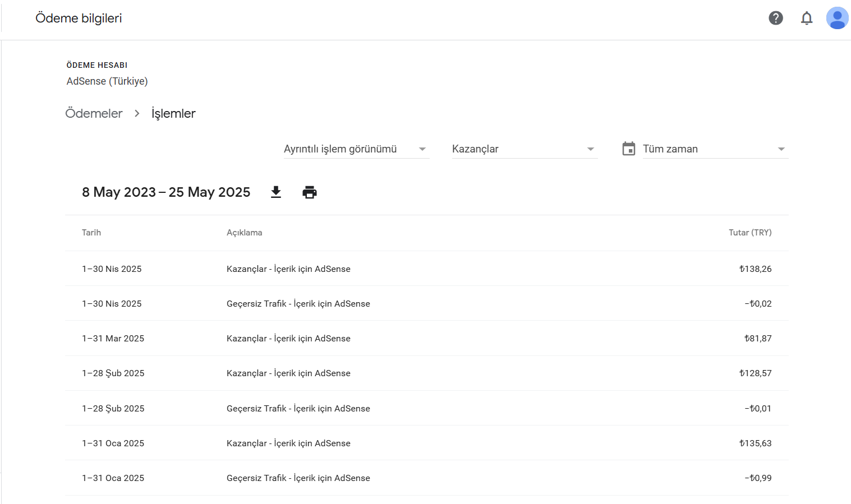Screen dimensions: 851x504
Task: Select the ₺81,87 amount for Mar 2025
Action: (x=758, y=339)
